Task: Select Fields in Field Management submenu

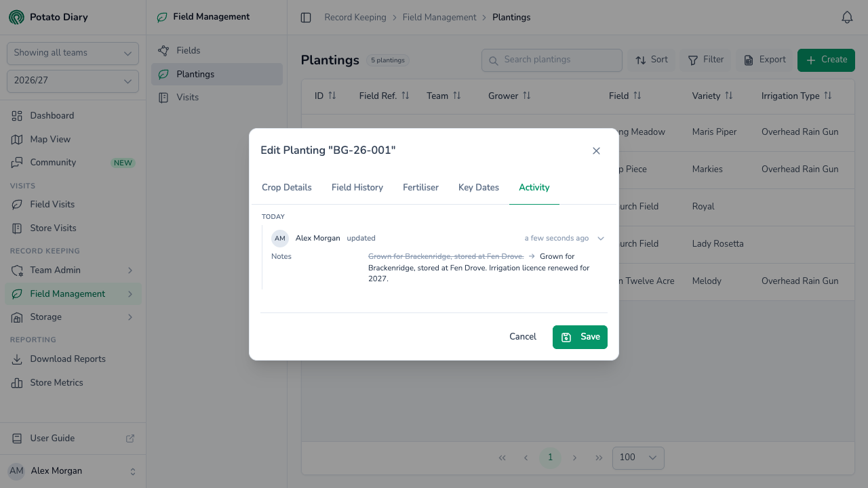Action: [x=217, y=51]
